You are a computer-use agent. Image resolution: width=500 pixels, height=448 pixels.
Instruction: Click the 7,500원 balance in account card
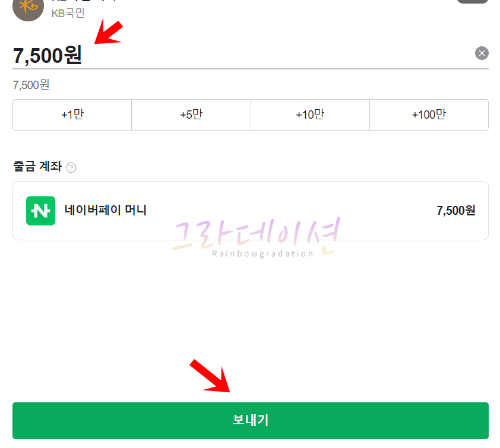pyautogui.click(x=455, y=211)
